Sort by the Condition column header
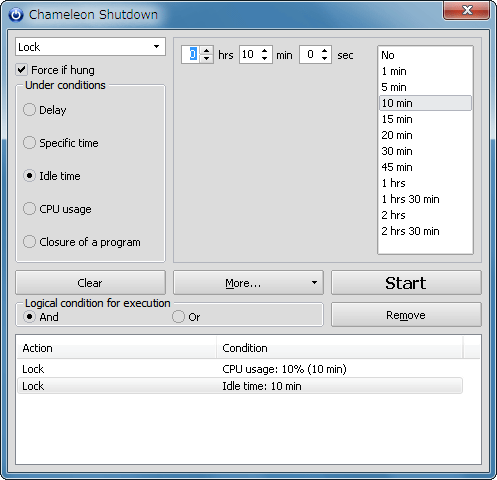The width and height of the screenshot is (497, 480). tap(340, 348)
